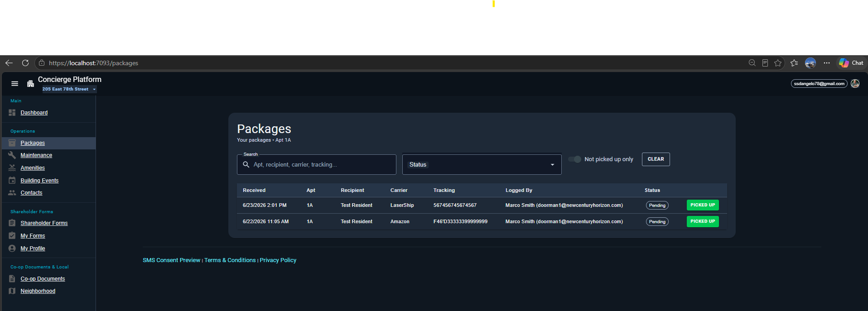Click the Contacts people icon

click(x=12, y=193)
